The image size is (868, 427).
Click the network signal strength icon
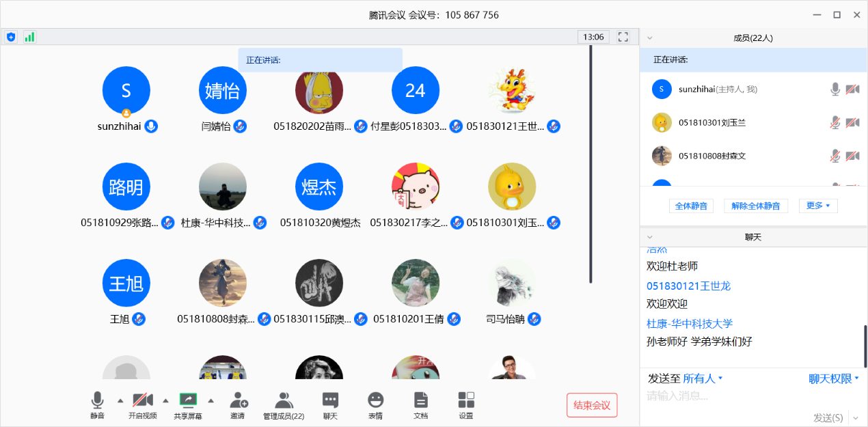[x=29, y=37]
